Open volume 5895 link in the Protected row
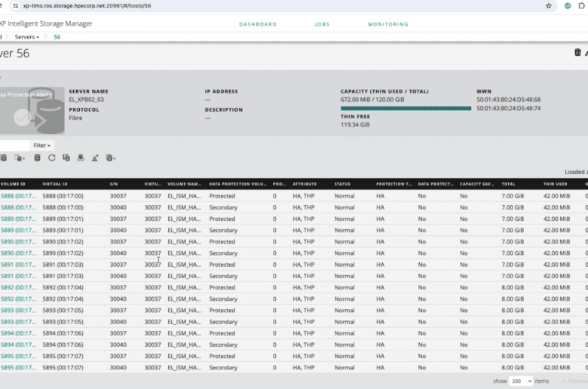 18,356
